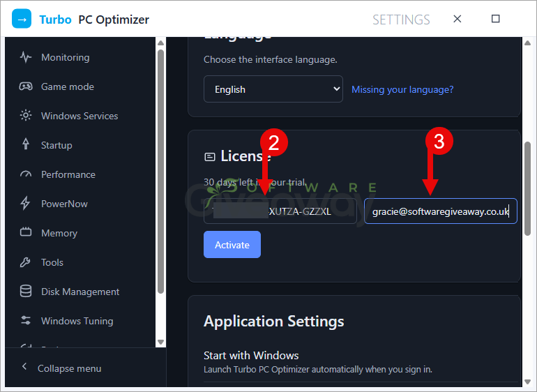
Task: Click the PowerNow lightning icon
Action: point(25,203)
